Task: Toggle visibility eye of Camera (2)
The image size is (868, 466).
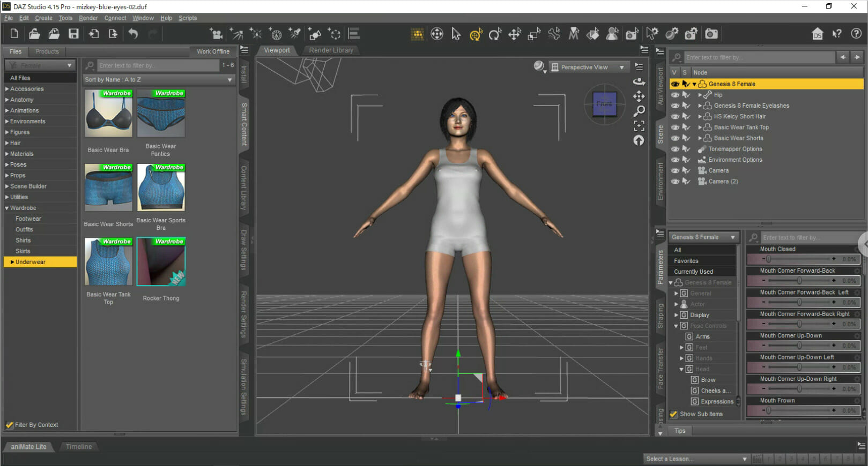Action: coord(675,181)
